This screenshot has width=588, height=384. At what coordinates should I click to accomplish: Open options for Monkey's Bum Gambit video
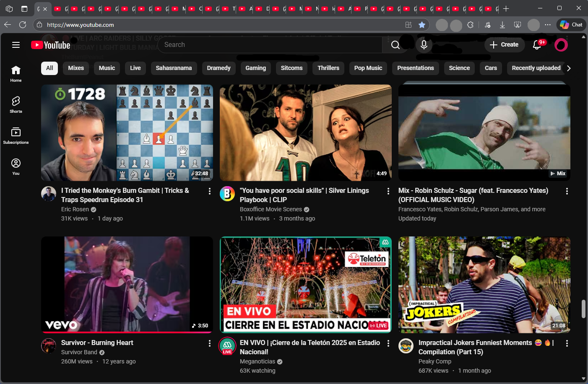point(210,191)
